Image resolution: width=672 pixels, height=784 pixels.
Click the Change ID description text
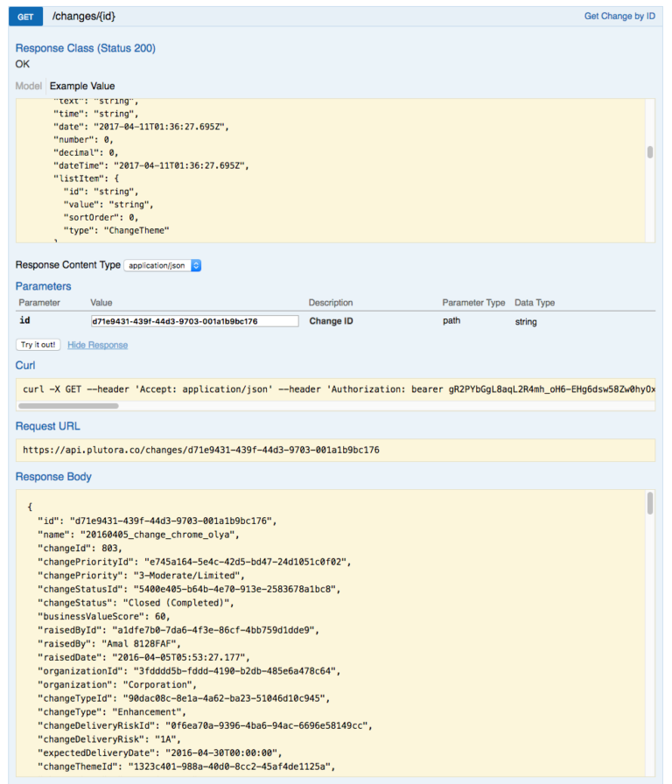331,321
